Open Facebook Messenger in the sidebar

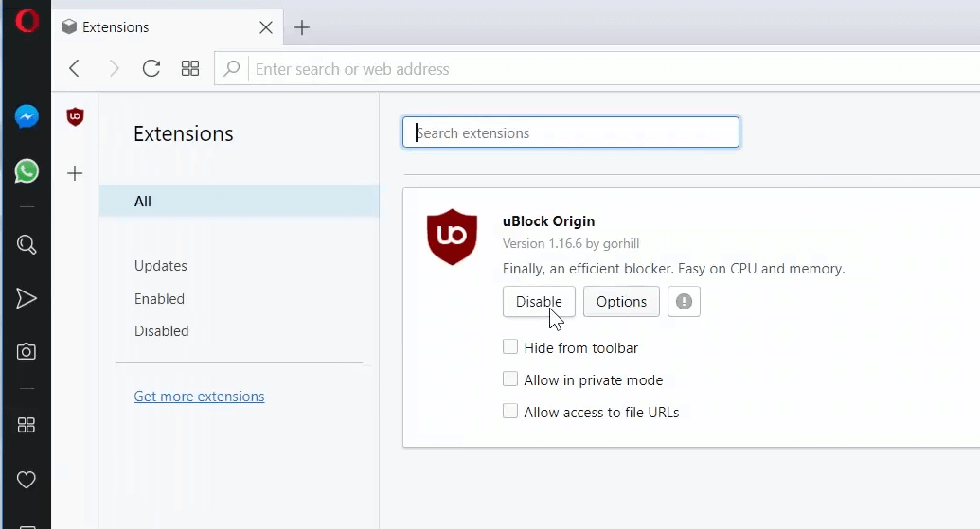point(27,116)
